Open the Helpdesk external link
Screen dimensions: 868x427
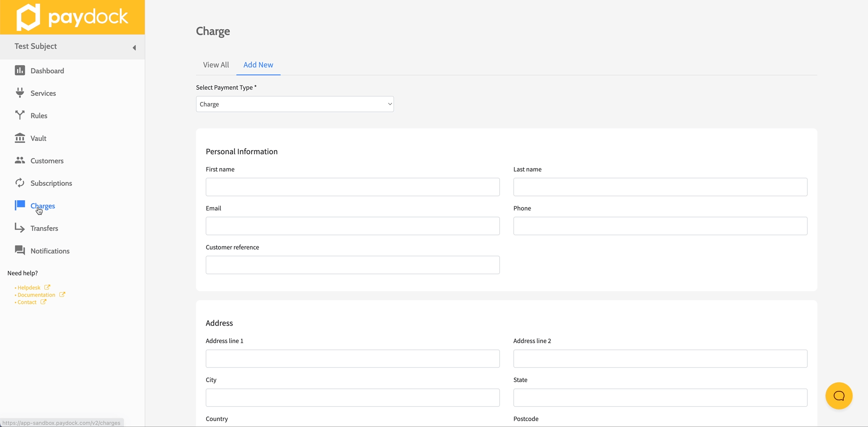coord(29,287)
